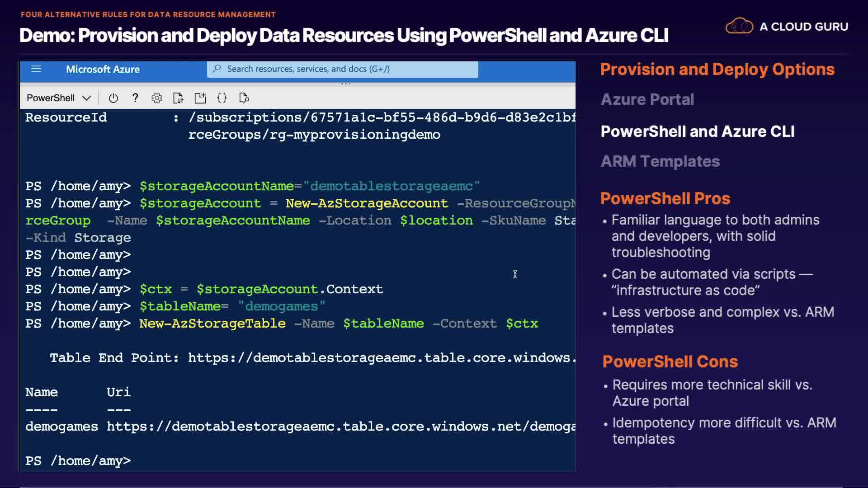Image resolution: width=868 pixels, height=488 pixels.
Task: Open Cloud Shell help question mark
Action: tap(135, 98)
